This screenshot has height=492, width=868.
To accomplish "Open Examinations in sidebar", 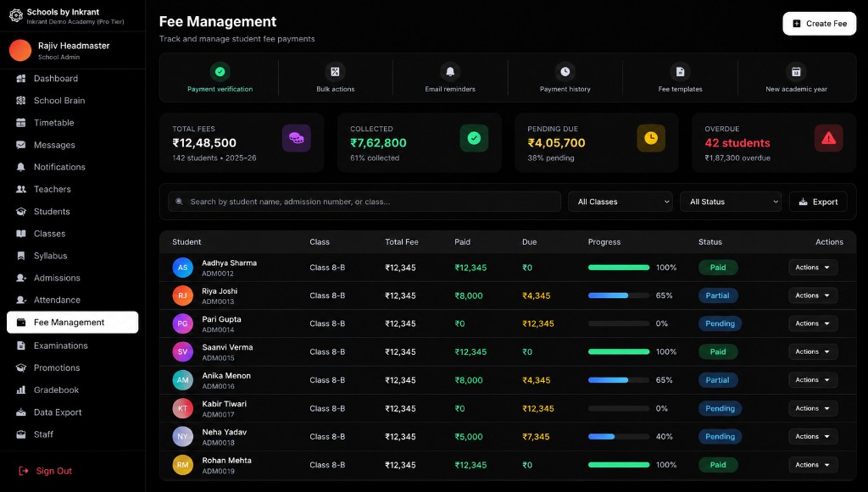I will [x=73, y=346].
